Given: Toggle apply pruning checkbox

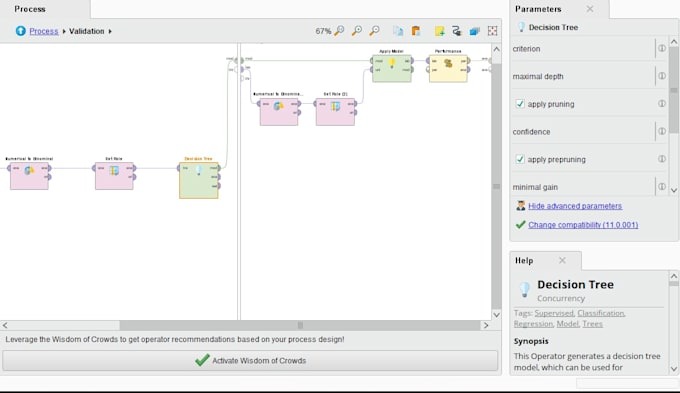Looking at the screenshot, I should pyautogui.click(x=520, y=104).
